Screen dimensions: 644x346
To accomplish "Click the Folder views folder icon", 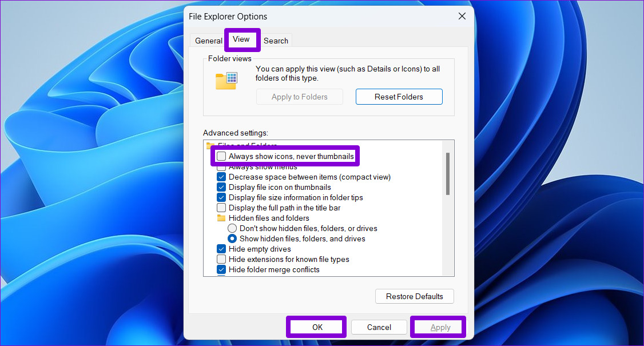I will pyautogui.click(x=226, y=81).
